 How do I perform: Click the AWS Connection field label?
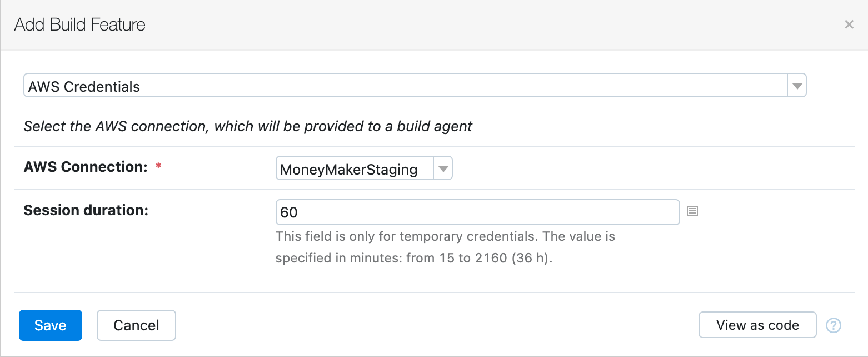[86, 167]
